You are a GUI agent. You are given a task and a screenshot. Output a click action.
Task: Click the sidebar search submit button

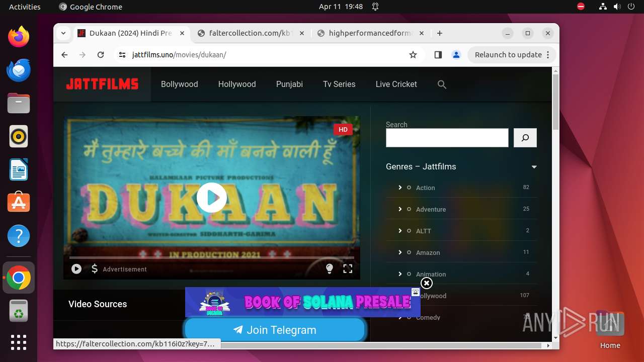click(x=525, y=138)
